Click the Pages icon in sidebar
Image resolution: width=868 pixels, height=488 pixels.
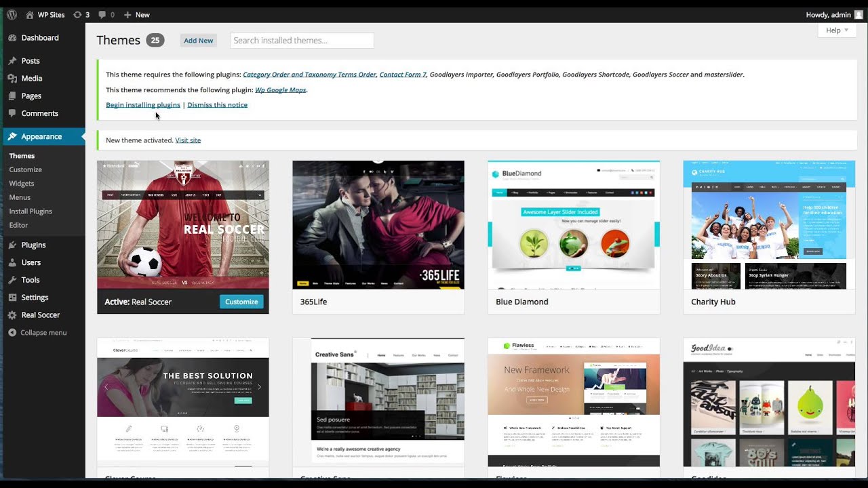click(x=12, y=96)
